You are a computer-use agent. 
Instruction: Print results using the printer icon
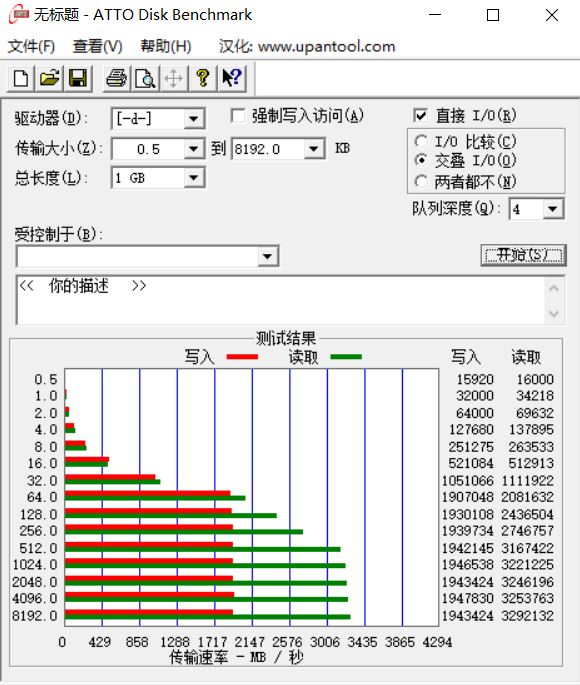116,79
